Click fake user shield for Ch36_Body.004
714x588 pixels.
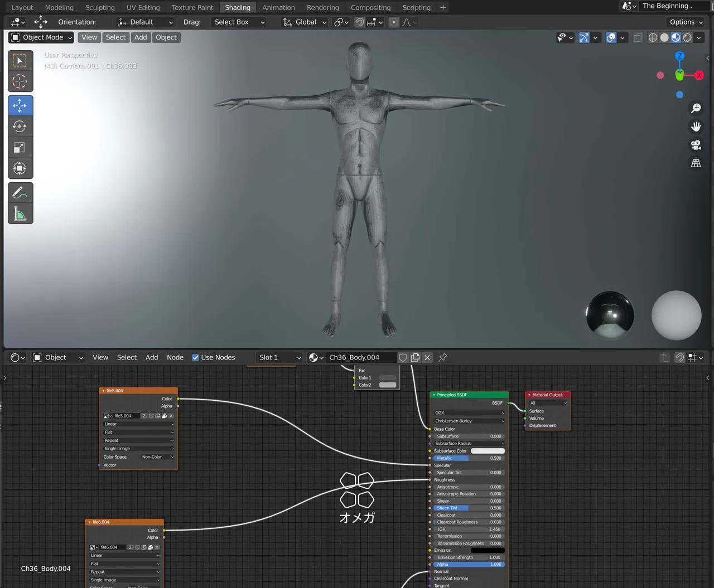pos(403,358)
